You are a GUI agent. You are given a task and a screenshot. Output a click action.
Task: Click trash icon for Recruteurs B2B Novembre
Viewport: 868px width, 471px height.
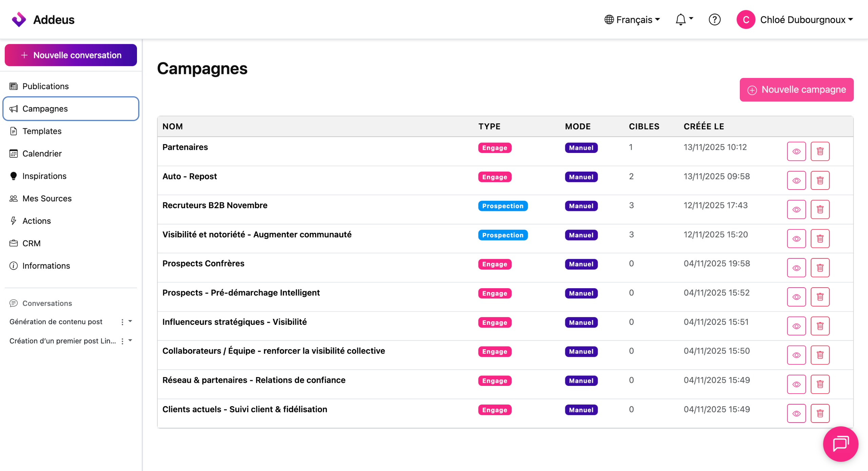click(x=820, y=210)
